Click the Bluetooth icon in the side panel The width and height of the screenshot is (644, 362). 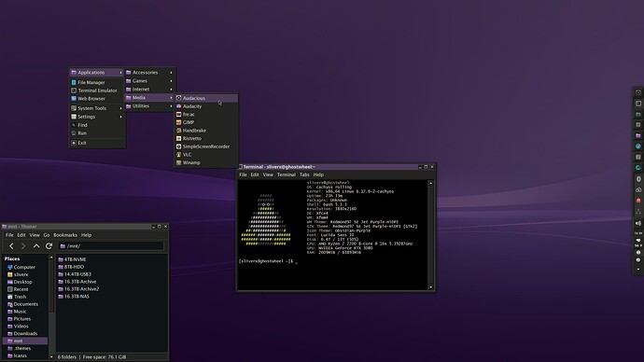(638, 179)
